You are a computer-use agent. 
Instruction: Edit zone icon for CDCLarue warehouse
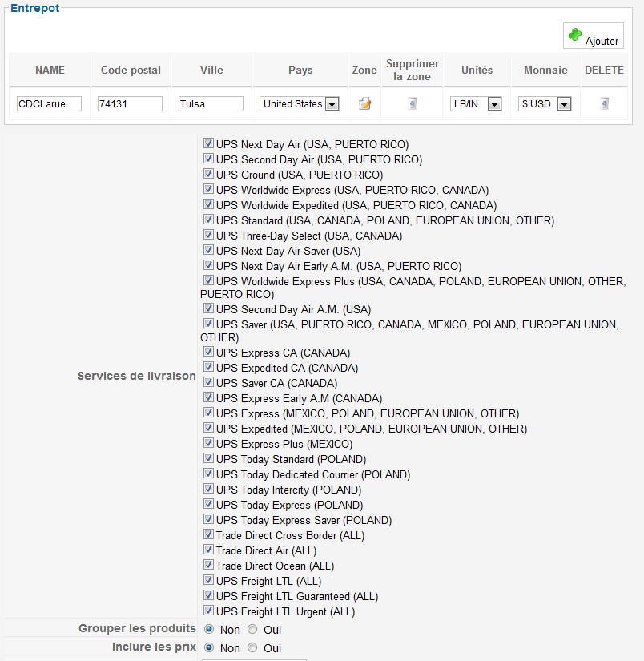364,103
